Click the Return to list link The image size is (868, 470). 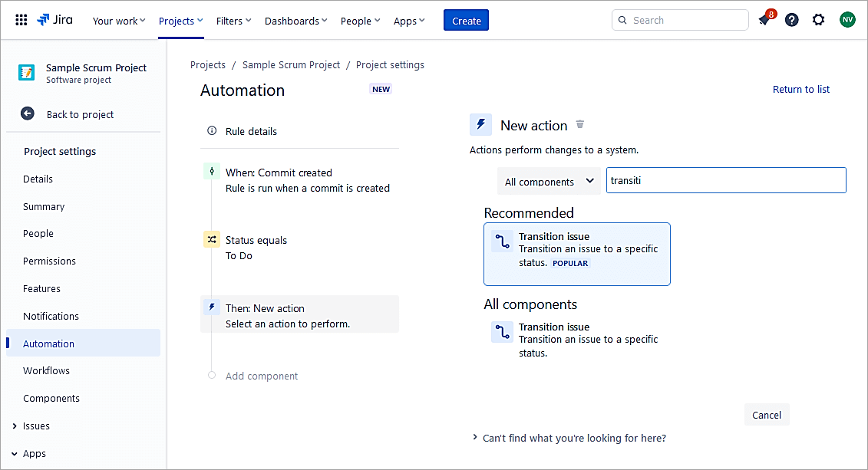[800, 90]
